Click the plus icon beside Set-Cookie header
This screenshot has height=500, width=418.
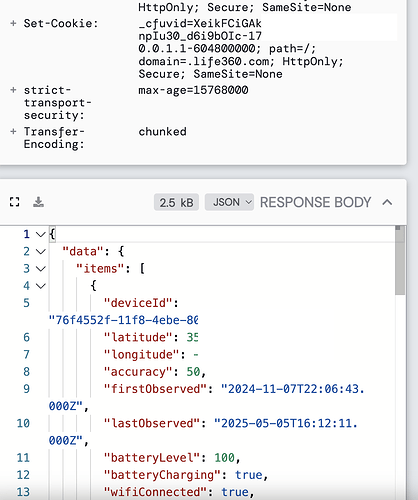coord(13,23)
